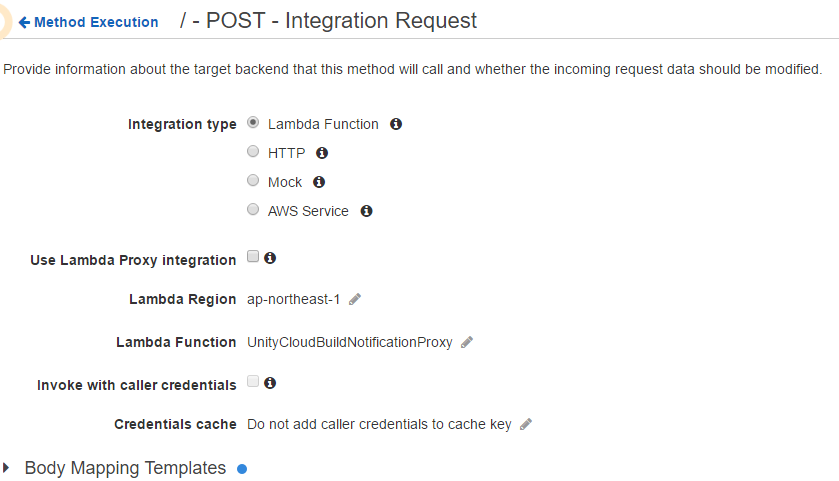Screen dimensions: 839x481
Task: Toggle Invoke with caller credentials checkbox
Action: point(253,381)
